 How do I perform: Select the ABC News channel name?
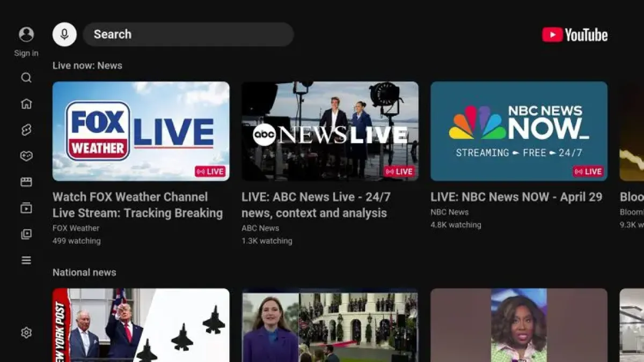click(x=260, y=228)
